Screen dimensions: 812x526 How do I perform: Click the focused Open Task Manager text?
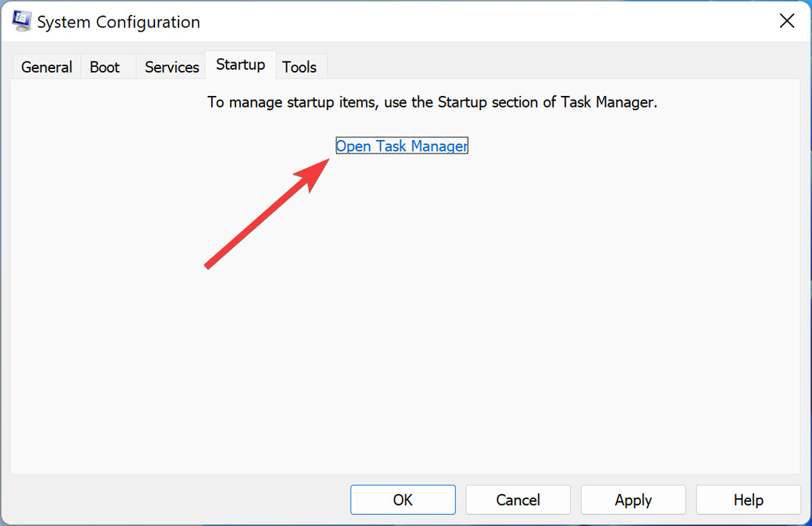coord(401,146)
